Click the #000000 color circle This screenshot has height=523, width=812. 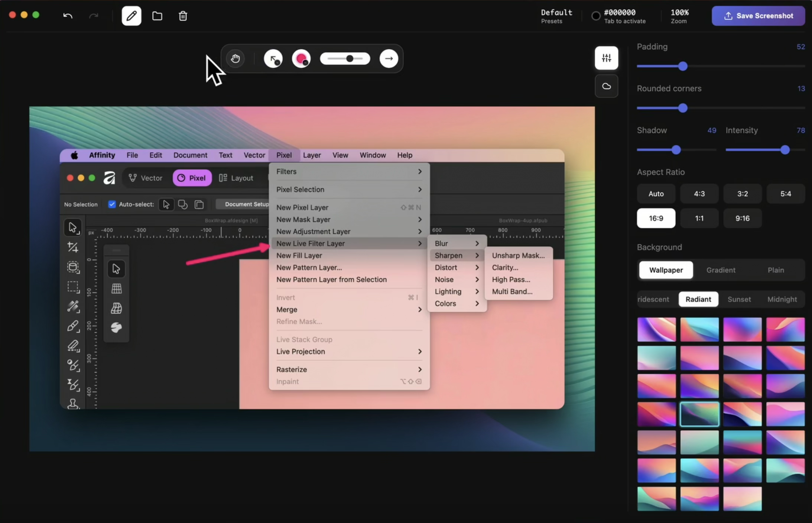pyautogui.click(x=596, y=16)
